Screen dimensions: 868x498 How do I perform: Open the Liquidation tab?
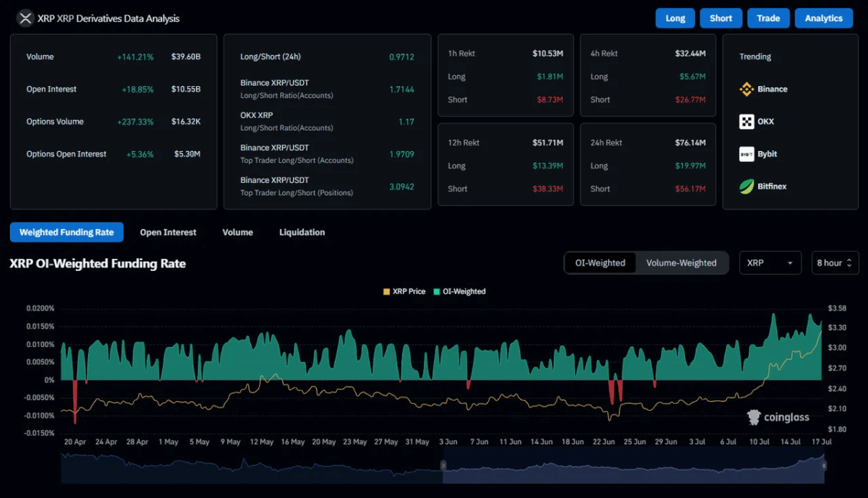(x=302, y=232)
